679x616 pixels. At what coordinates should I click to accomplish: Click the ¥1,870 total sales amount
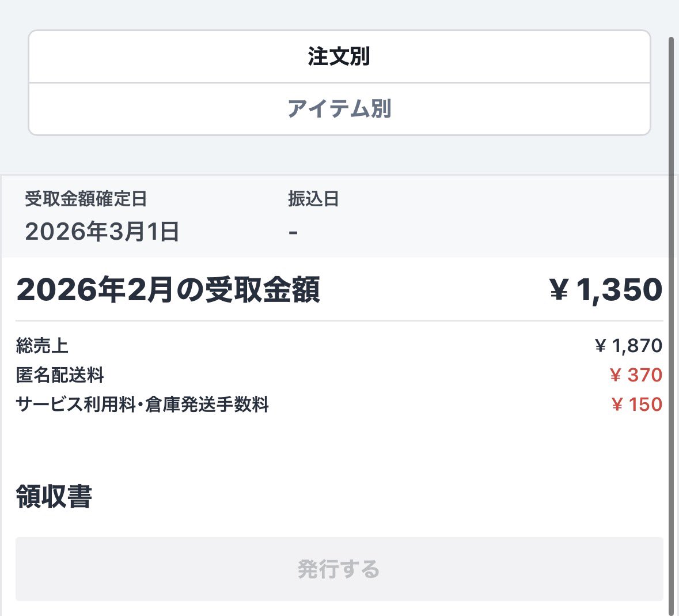click(628, 346)
